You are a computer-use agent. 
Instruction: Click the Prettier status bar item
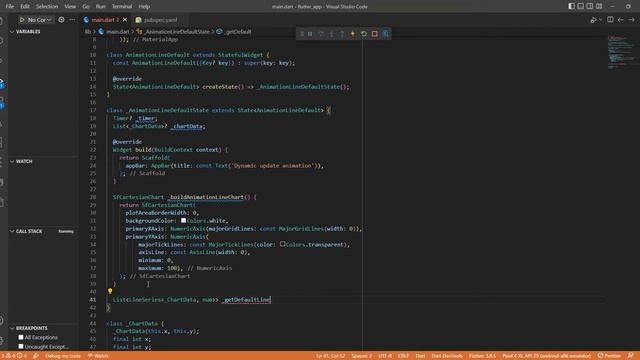pyautogui.click(x=609, y=356)
